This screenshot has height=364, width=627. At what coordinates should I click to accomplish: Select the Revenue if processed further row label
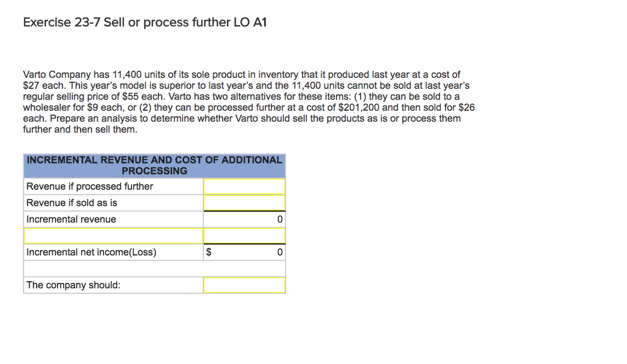coord(90,186)
